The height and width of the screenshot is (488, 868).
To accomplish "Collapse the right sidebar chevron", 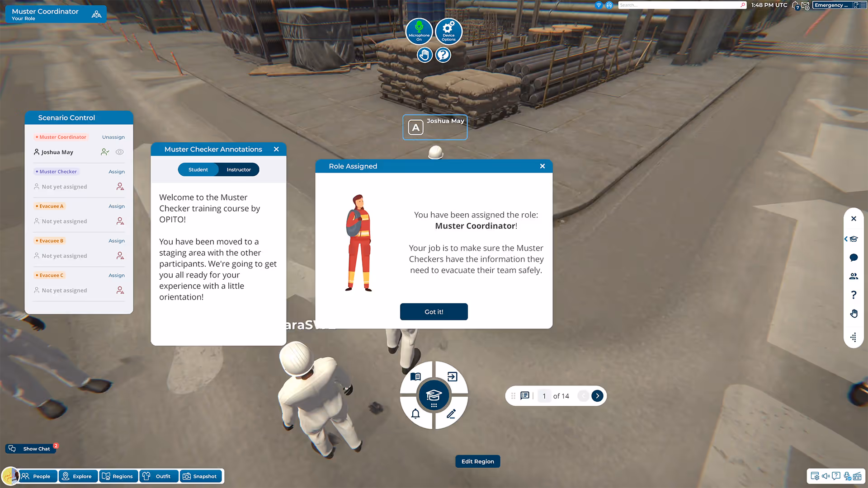I will click(846, 239).
